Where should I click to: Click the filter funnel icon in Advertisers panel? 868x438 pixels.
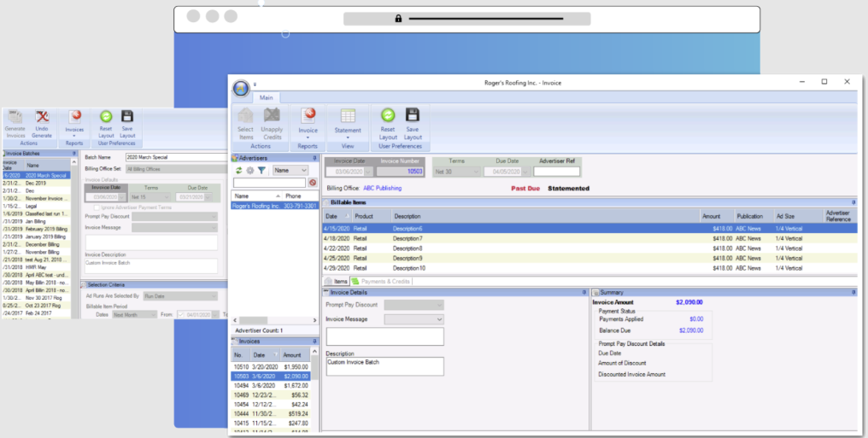click(261, 171)
